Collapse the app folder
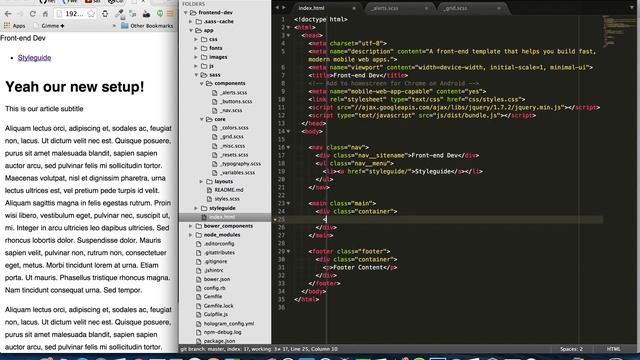Screen dimensions: 640x360 point(191,31)
